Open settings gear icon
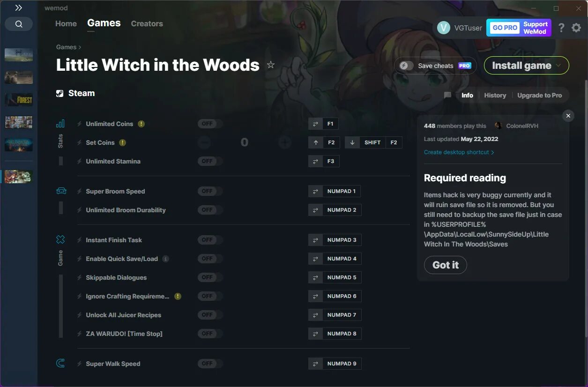The width and height of the screenshot is (588, 387). 576,28
